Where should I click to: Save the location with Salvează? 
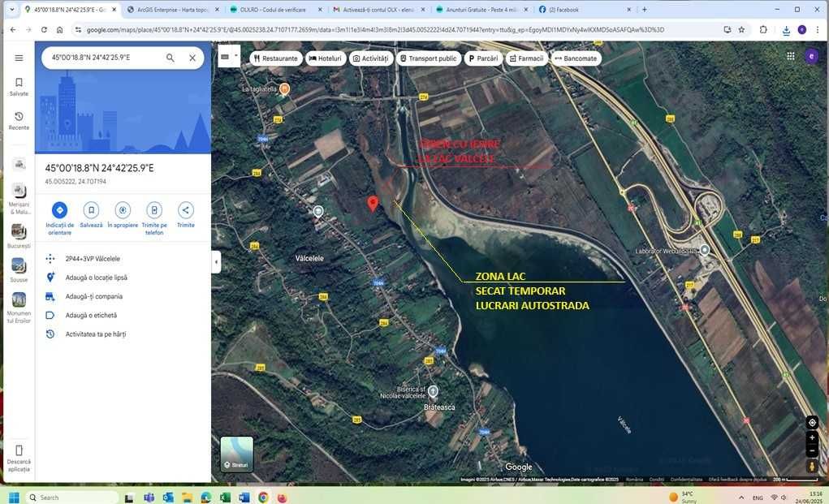[x=91, y=215]
